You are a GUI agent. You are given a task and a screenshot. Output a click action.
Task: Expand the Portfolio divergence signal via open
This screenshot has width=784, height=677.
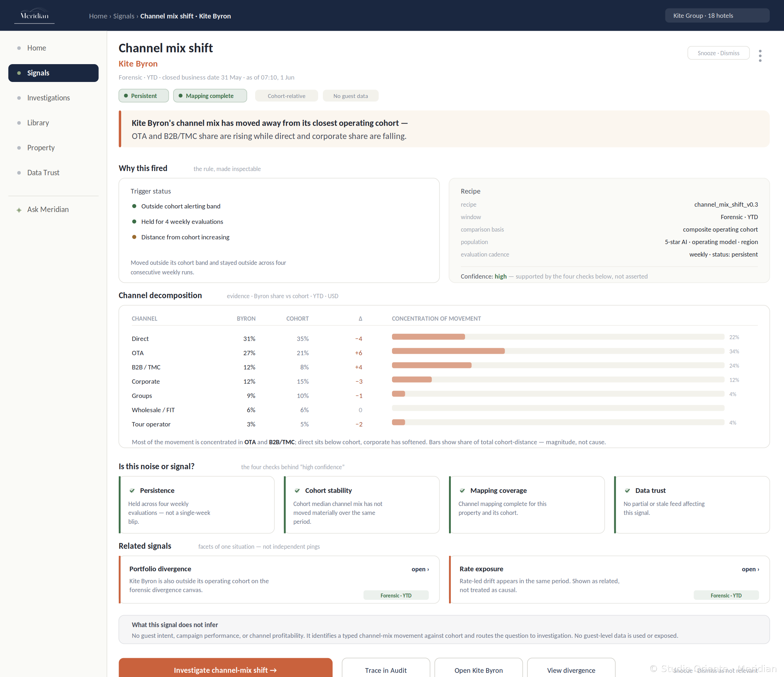[x=420, y=569]
